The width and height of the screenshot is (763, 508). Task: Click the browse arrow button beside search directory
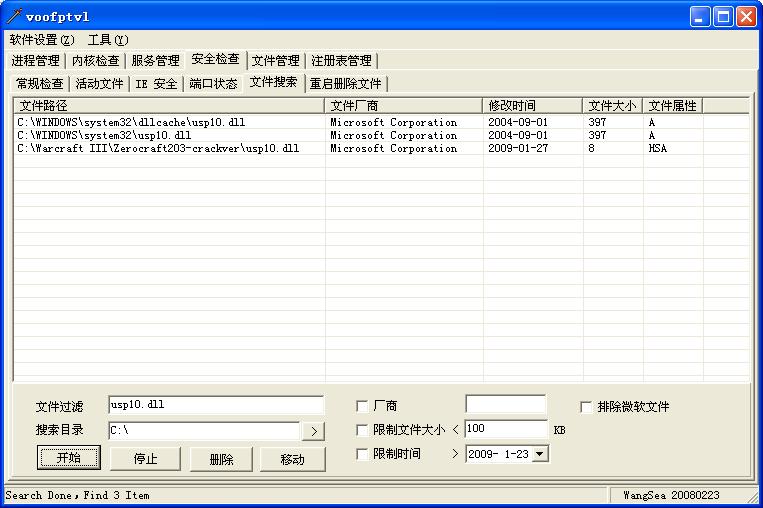tap(313, 431)
